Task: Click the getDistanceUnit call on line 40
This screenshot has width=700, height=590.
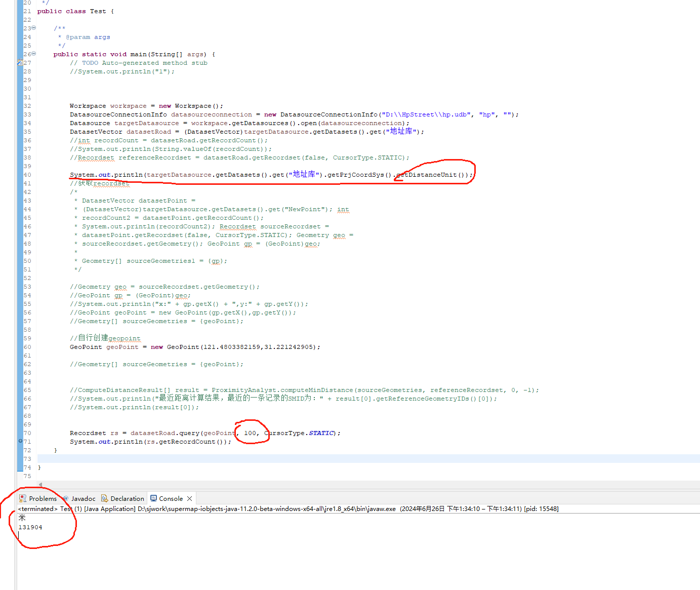Action: pyautogui.click(x=432, y=175)
